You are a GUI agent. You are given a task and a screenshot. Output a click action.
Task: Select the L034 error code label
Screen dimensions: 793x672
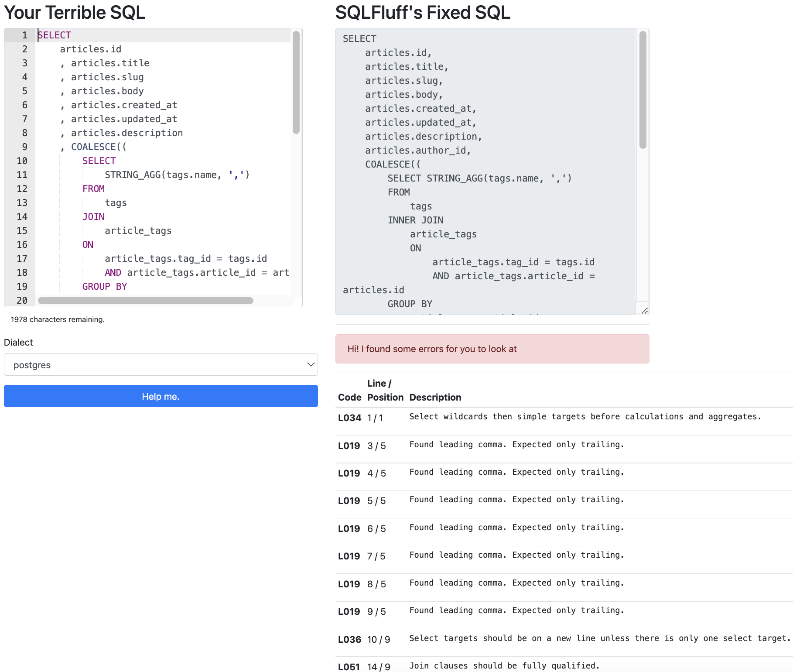[349, 418]
